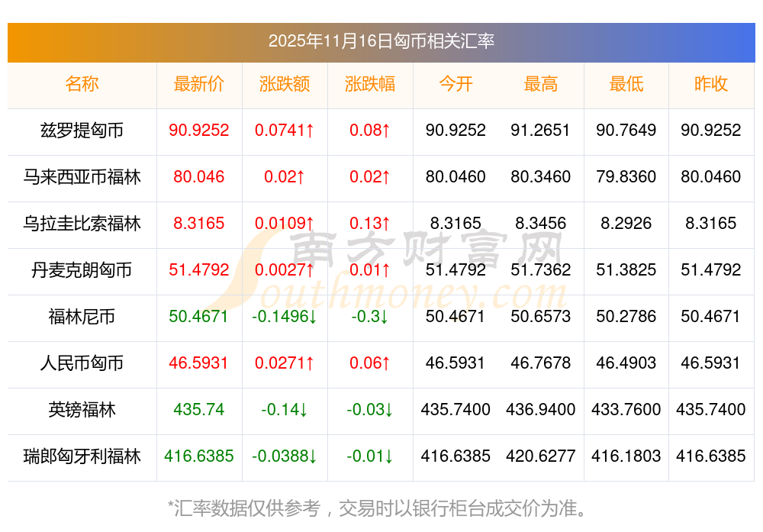The height and width of the screenshot is (532, 763).
Task: Click the low value 8.2926
Action: [x=626, y=224]
